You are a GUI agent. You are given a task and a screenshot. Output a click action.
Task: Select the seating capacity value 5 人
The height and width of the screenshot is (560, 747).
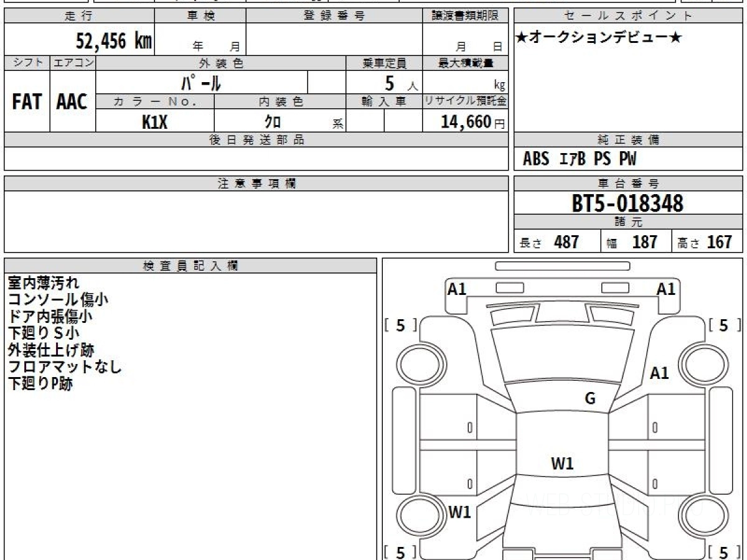401,83
